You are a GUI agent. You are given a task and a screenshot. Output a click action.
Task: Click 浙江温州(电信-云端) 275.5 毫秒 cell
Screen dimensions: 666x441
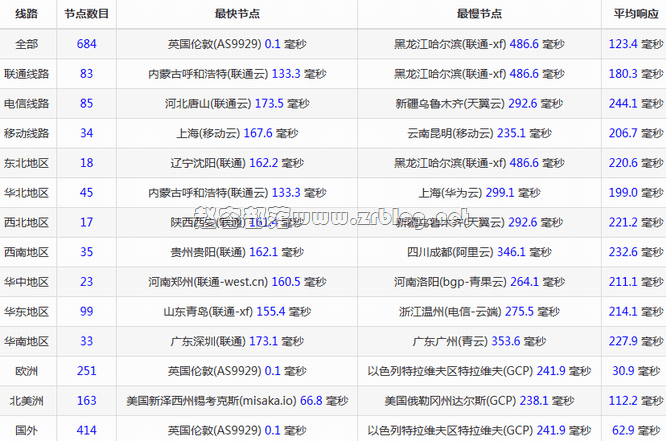pos(479,311)
